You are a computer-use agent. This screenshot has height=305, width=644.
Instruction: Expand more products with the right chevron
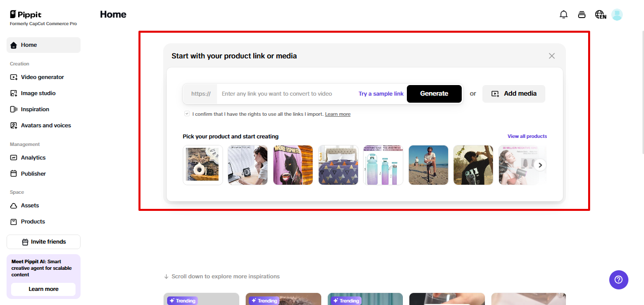[x=540, y=165]
